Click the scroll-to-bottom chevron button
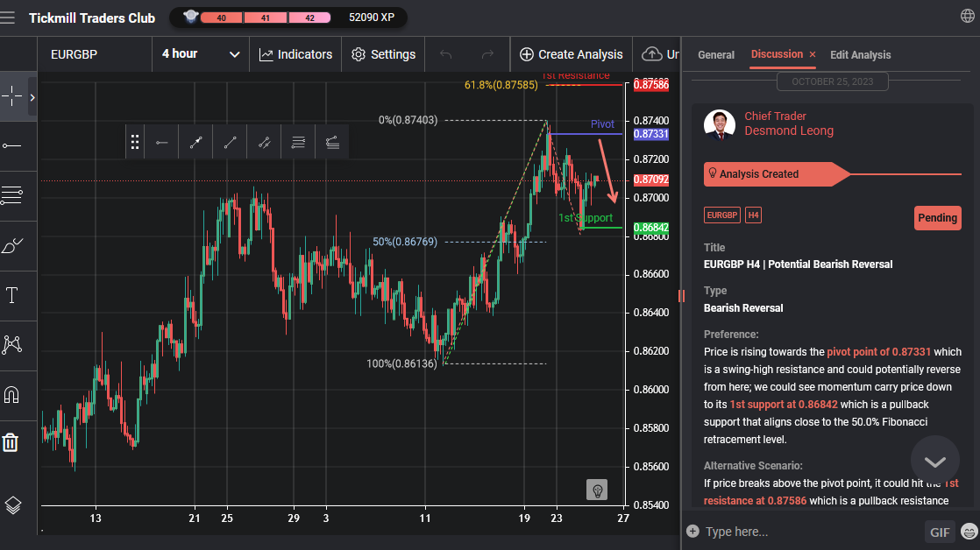Image resolution: width=980 pixels, height=550 pixels. click(935, 461)
